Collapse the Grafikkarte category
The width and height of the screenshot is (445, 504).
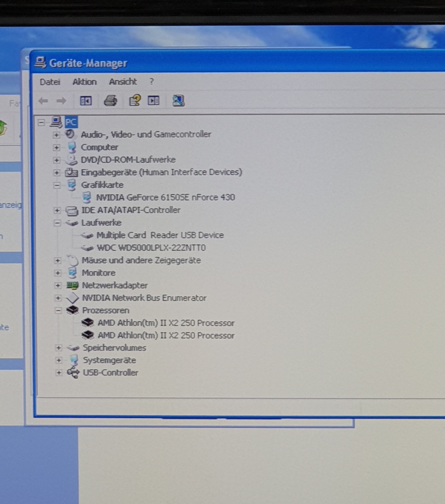coord(57,185)
